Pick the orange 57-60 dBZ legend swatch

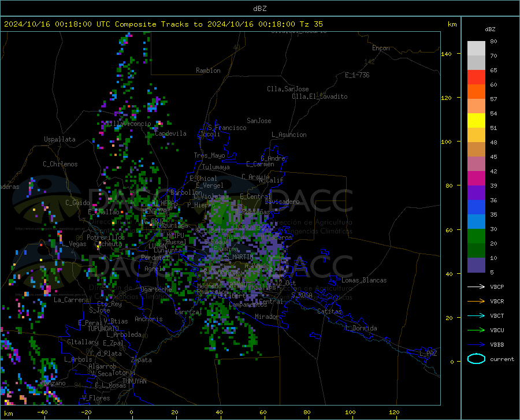click(476, 92)
